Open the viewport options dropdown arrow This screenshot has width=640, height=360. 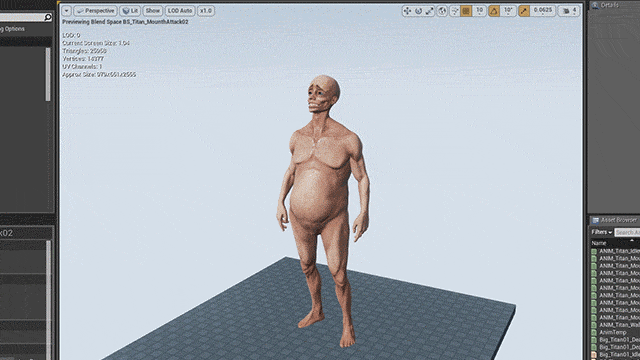67,11
